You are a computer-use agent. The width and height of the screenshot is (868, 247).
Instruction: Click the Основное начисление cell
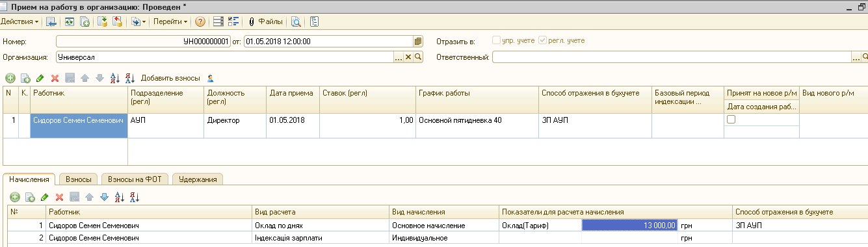pyautogui.click(x=444, y=226)
